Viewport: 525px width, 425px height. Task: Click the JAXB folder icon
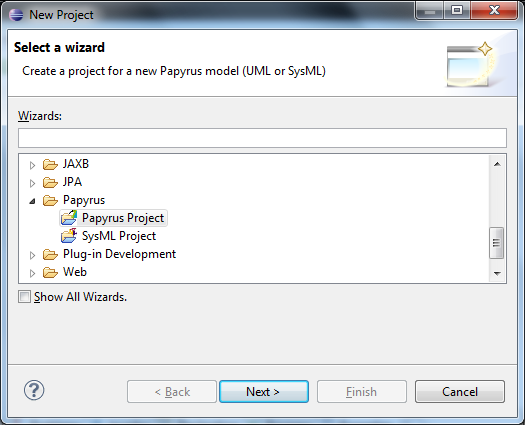[x=50, y=164]
